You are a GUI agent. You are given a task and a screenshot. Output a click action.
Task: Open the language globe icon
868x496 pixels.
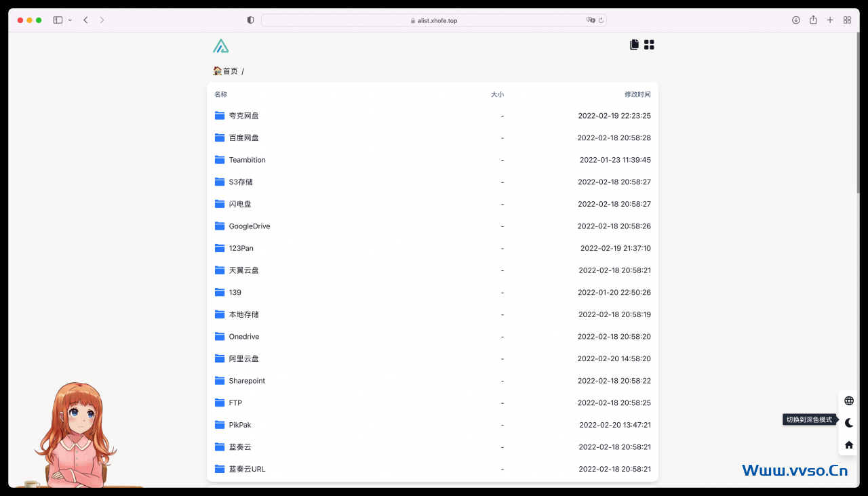[848, 400]
